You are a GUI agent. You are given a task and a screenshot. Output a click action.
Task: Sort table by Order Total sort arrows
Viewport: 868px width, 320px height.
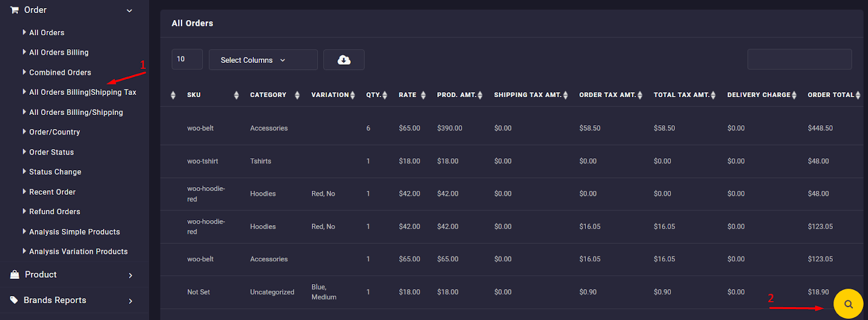(858, 95)
